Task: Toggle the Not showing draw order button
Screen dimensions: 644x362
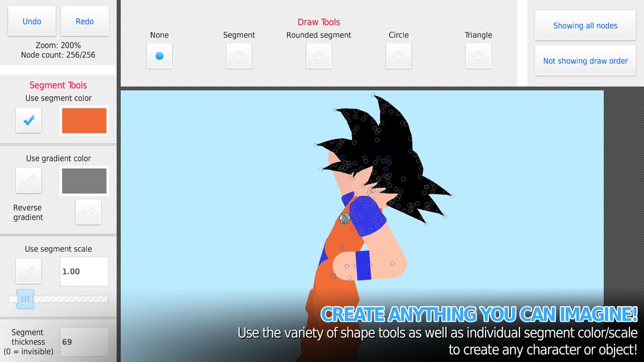Action: pos(585,61)
